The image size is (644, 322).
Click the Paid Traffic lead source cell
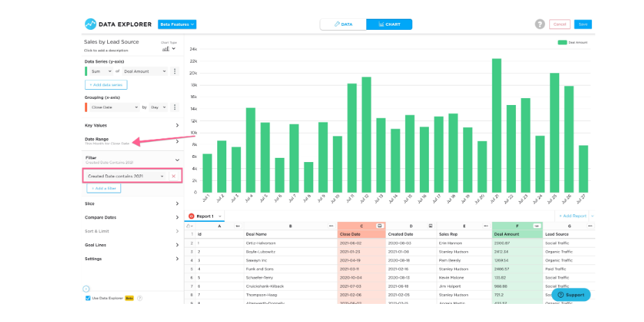[569, 269]
